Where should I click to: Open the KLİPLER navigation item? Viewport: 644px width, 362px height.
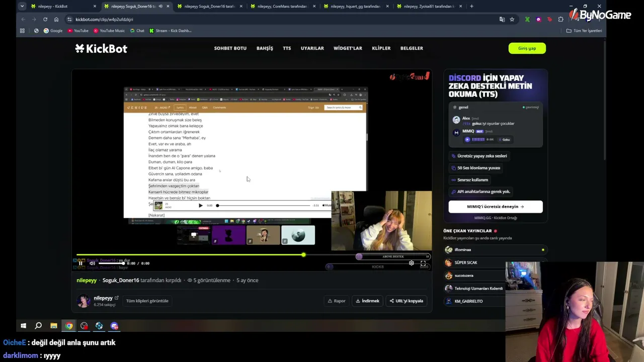[x=381, y=48]
